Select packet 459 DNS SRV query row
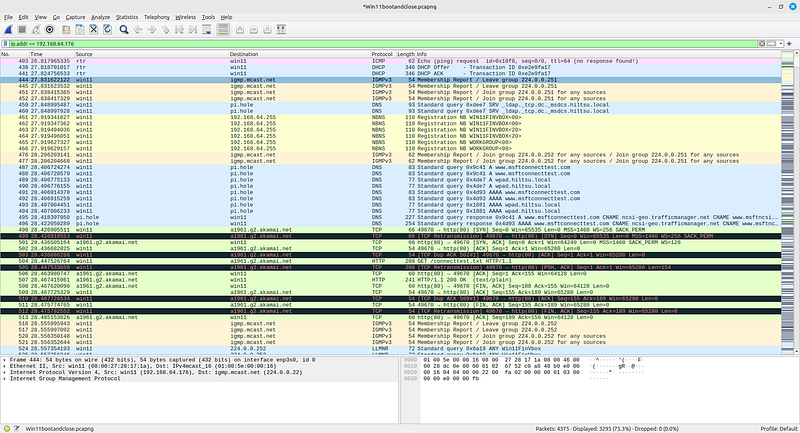 coord(390,105)
